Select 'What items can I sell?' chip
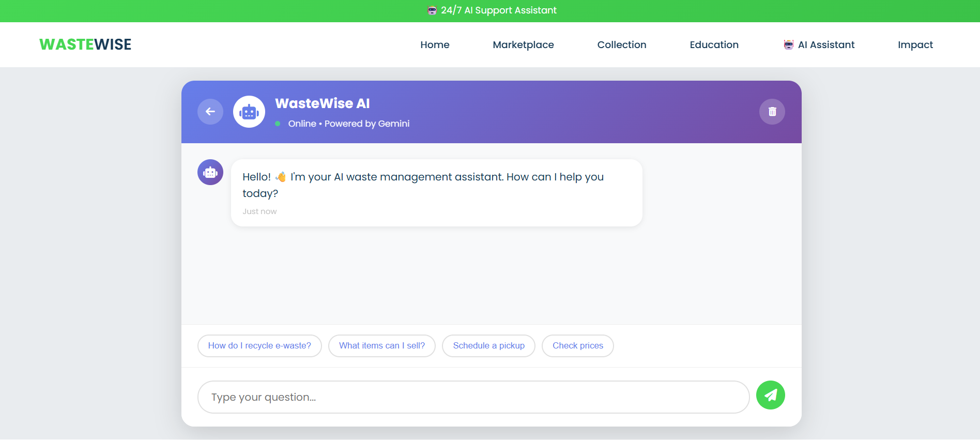This screenshot has height=440, width=980. click(382, 346)
